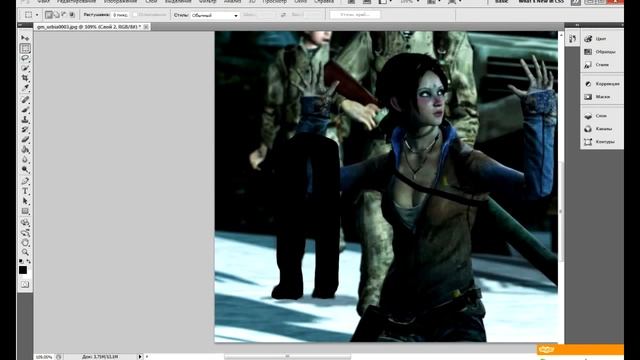Open the Skype notification in the corner
This screenshot has height=360, width=640.
580,350
